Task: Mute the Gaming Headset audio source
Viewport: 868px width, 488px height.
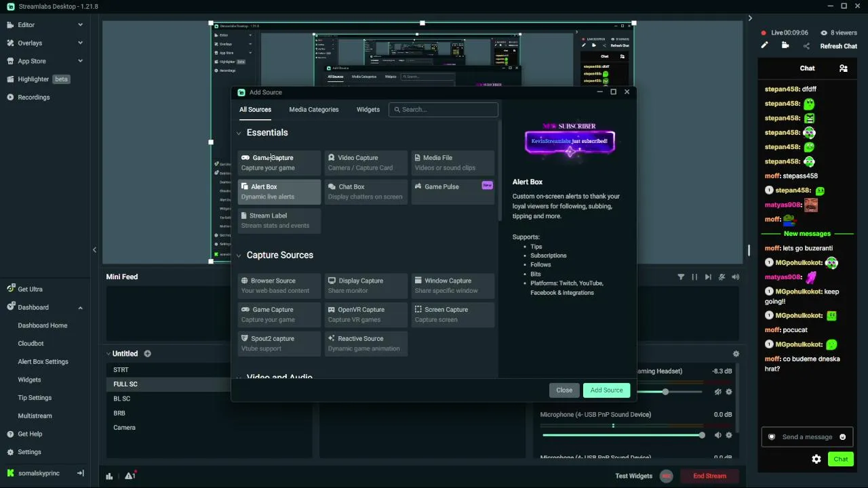Action: tap(718, 392)
